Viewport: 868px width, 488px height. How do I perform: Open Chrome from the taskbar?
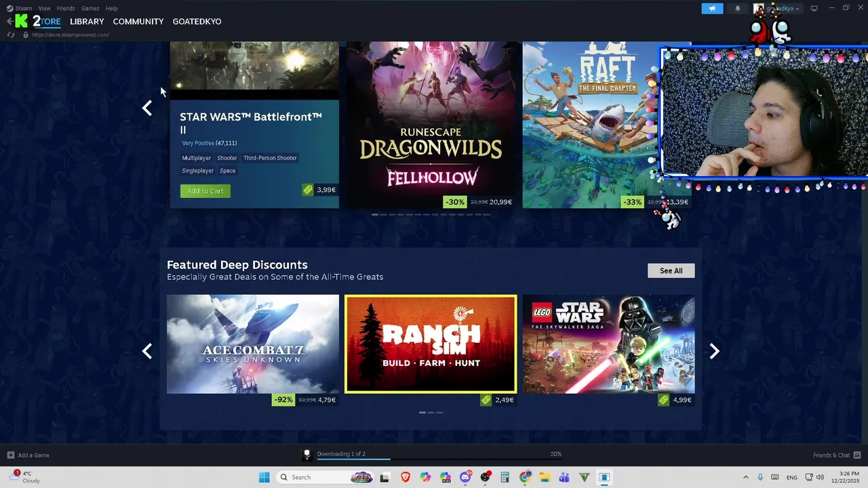[x=525, y=477]
